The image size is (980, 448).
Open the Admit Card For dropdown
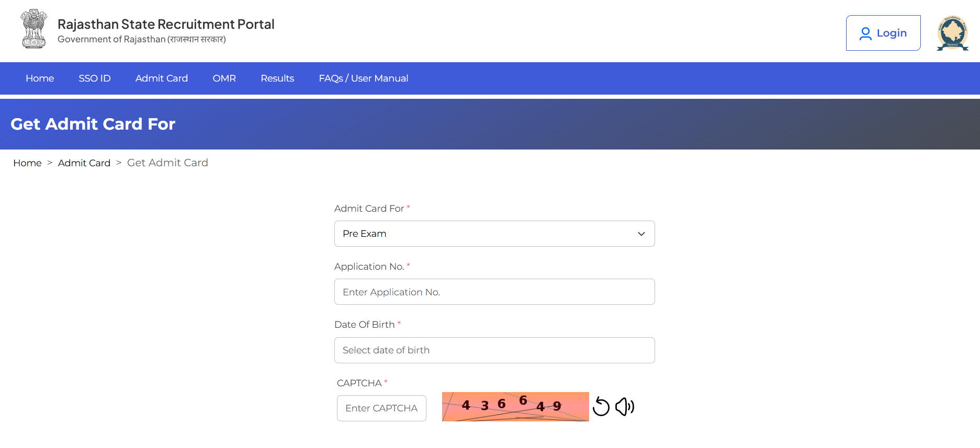[x=494, y=234]
